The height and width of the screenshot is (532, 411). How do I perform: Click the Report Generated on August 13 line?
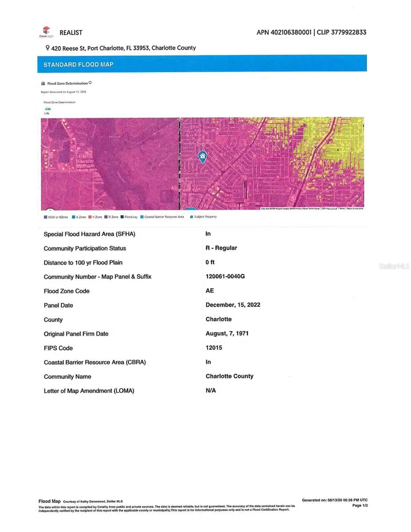point(63,92)
